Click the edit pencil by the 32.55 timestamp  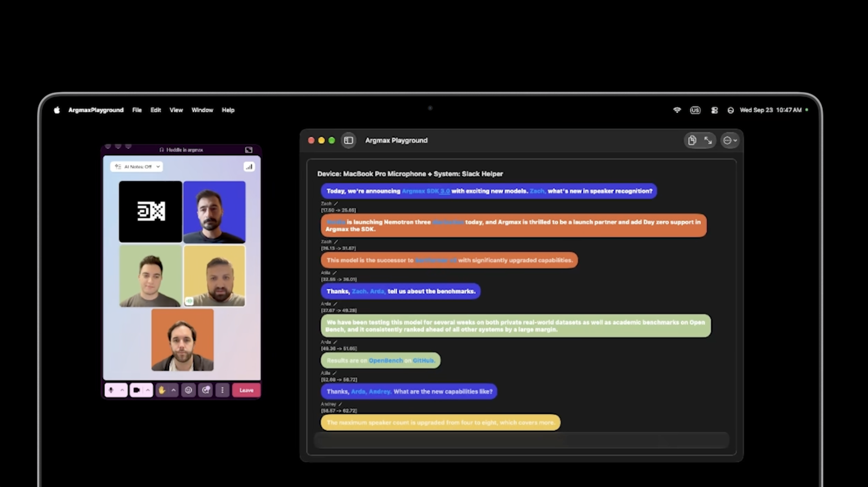pos(335,273)
